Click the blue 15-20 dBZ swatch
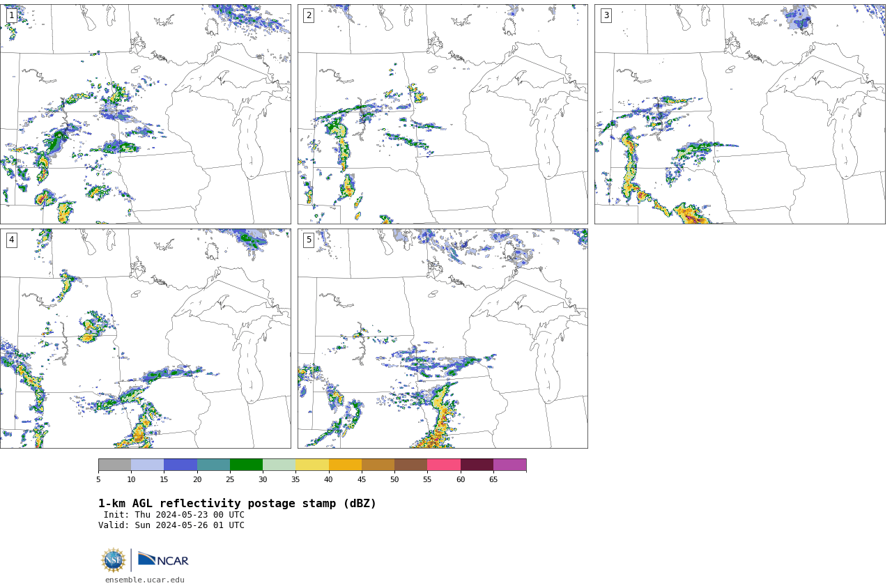Image resolution: width=892 pixels, height=588 pixels. (180, 465)
